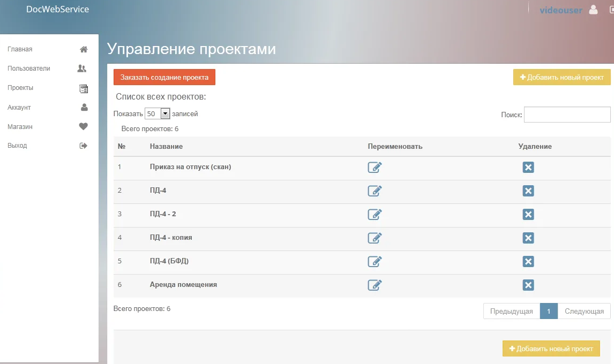Open rename editor for ПД-4 (БФД)
Screen dimensions: 614x364
pos(375,261)
